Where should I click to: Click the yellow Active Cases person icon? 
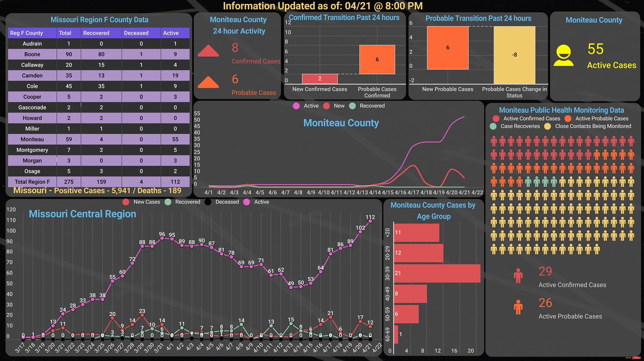point(563,55)
